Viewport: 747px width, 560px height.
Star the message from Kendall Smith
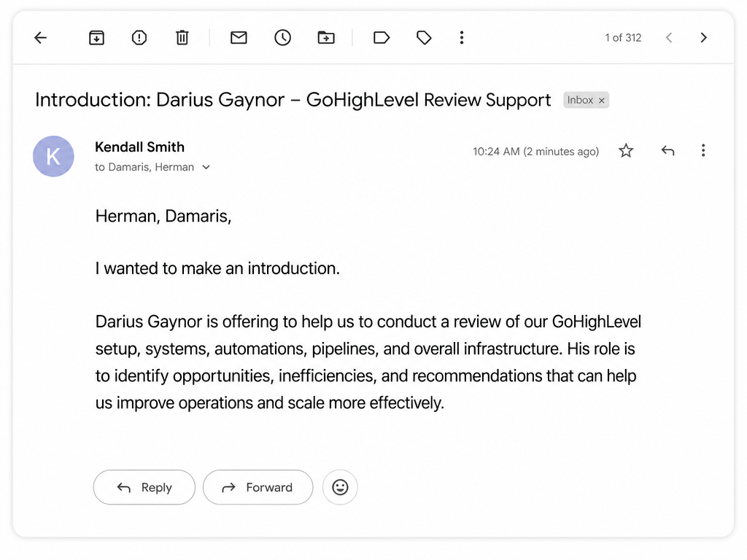[626, 151]
